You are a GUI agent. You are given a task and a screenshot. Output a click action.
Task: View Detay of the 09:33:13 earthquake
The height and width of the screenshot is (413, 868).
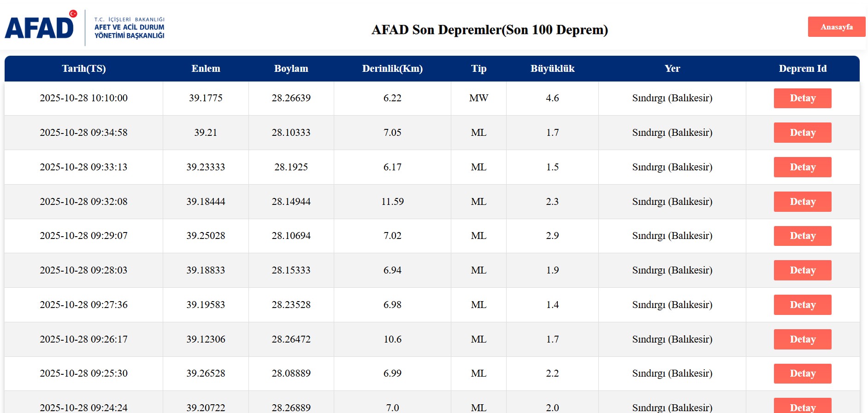tap(802, 167)
